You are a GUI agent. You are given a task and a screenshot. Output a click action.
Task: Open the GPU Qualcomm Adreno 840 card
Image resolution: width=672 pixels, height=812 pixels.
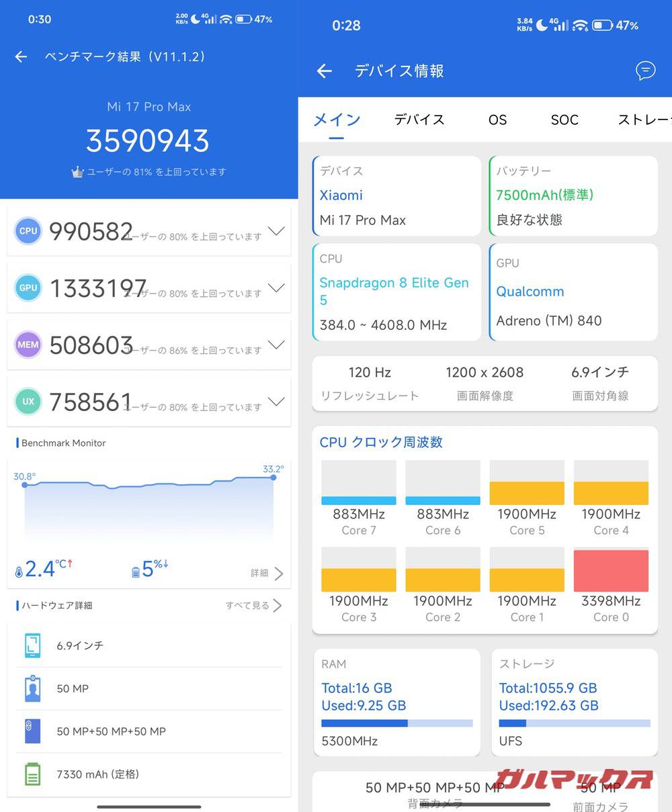(x=573, y=291)
